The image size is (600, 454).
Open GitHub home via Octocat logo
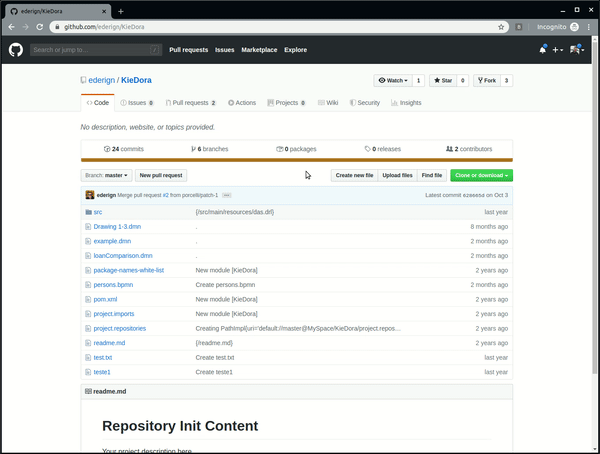(x=16, y=50)
